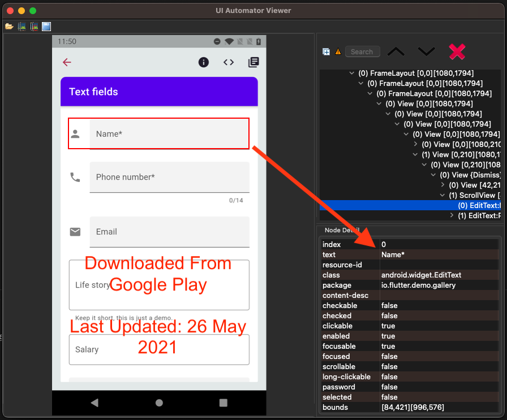Tap the back arrow in the mirrored app
Image resolution: width=507 pixels, height=420 pixels.
67,62
